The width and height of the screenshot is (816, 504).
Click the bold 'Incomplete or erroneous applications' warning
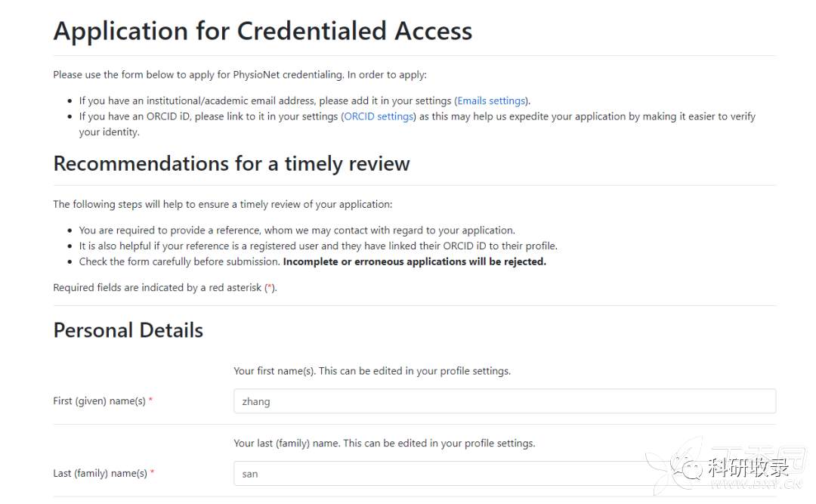414,261
